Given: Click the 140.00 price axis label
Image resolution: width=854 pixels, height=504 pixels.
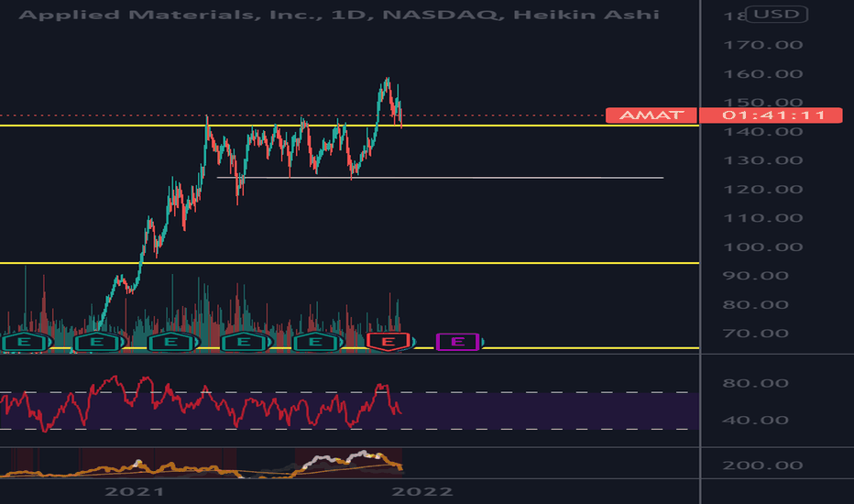Looking at the screenshot, I should [762, 131].
